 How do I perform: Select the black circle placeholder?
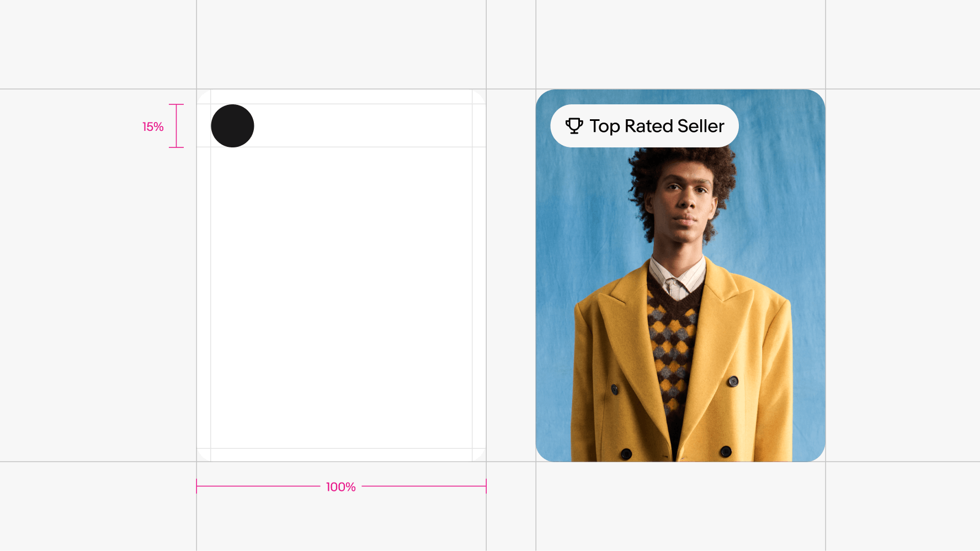pyautogui.click(x=232, y=126)
